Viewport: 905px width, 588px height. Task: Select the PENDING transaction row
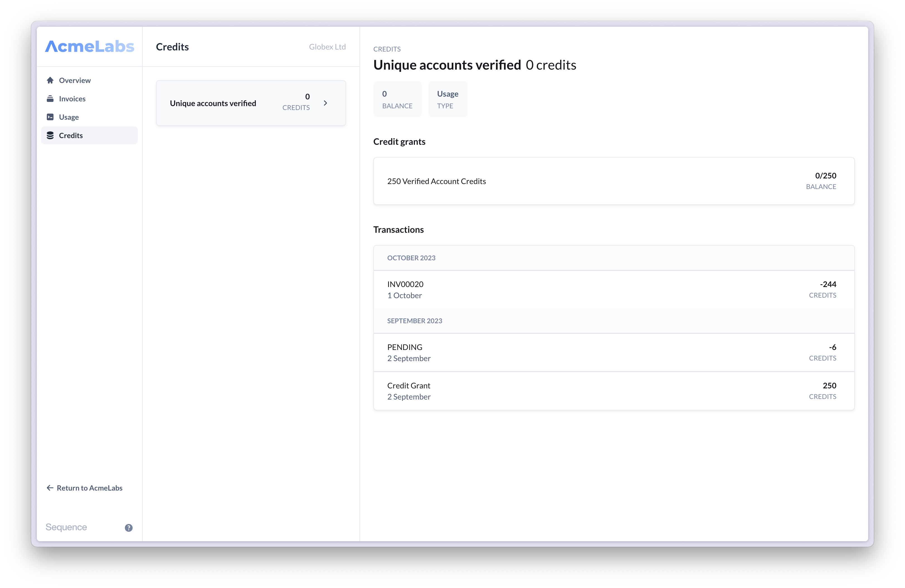coord(614,352)
